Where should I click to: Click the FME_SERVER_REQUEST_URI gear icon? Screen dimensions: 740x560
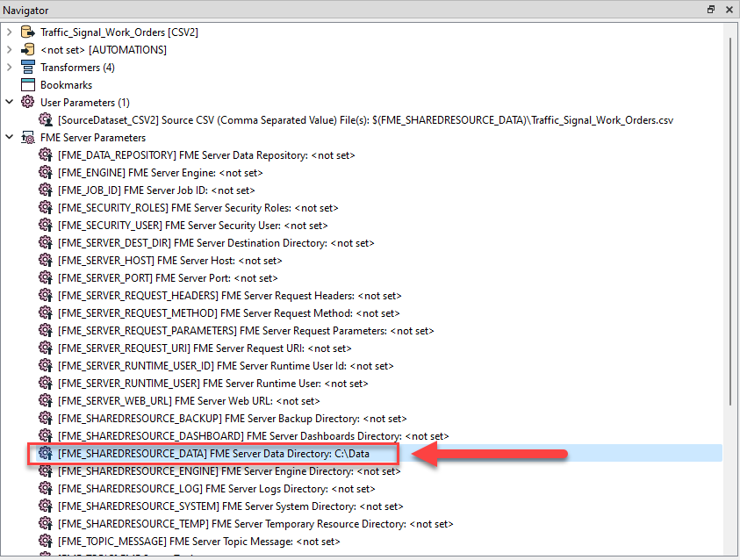coord(46,348)
